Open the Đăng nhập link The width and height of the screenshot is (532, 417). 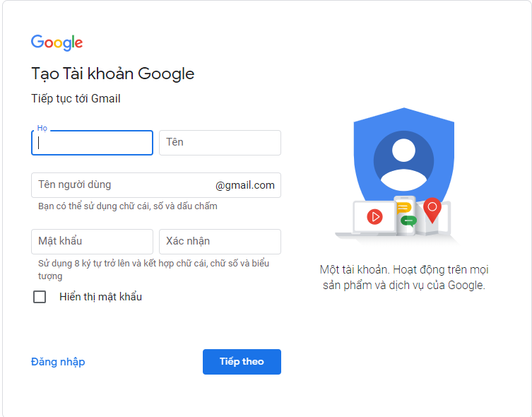[x=58, y=362]
